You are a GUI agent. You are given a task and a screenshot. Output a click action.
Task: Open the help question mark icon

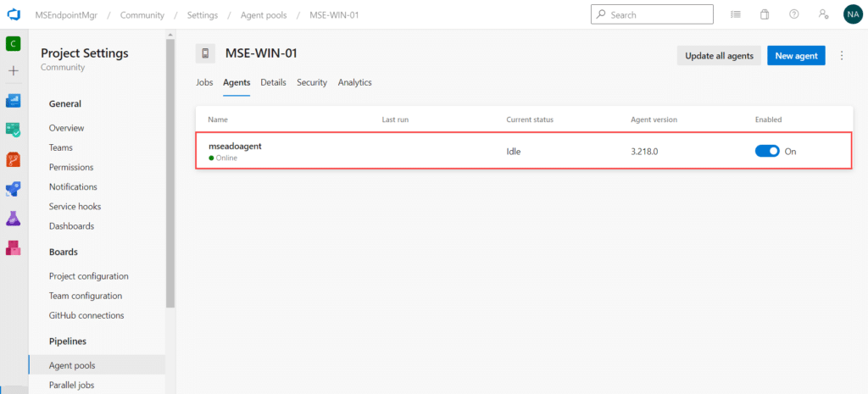click(793, 15)
